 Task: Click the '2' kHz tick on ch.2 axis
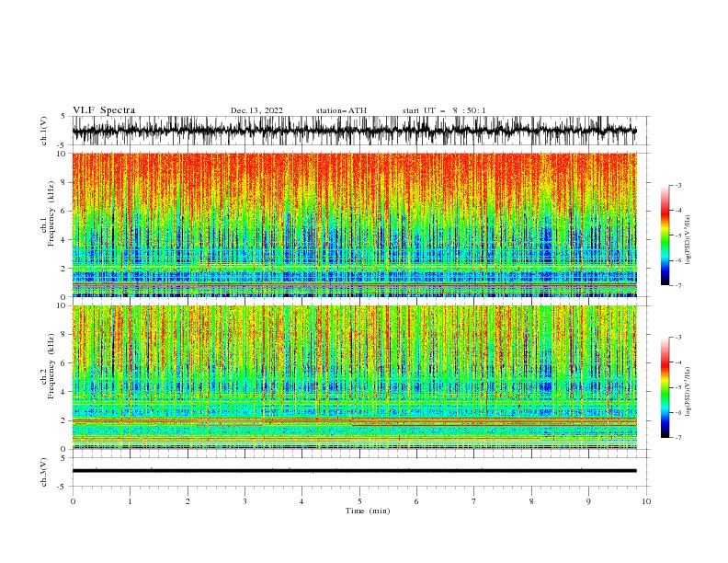click(x=64, y=420)
